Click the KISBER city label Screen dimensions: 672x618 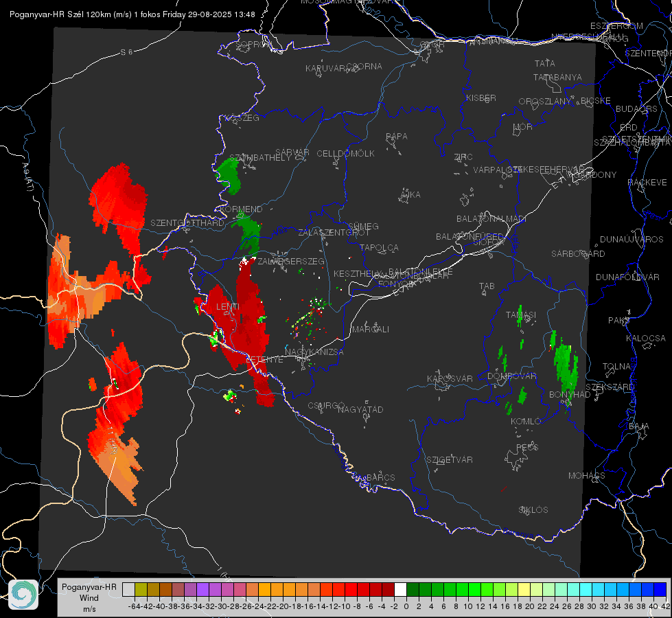(x=481, y=98)
